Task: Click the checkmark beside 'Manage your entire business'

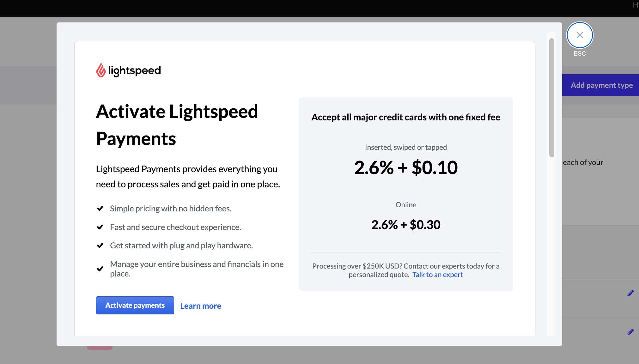Action: [x=100, y=269]
